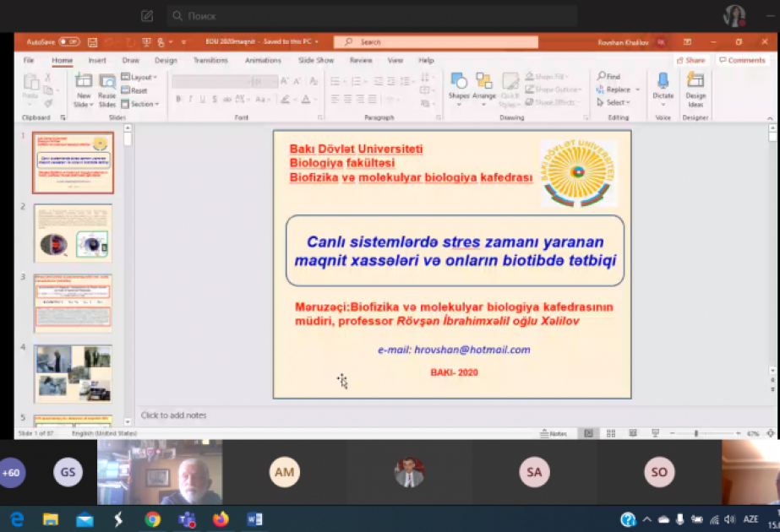
Task: Adjust the zoom slider
Action: (x=696, y=433)
